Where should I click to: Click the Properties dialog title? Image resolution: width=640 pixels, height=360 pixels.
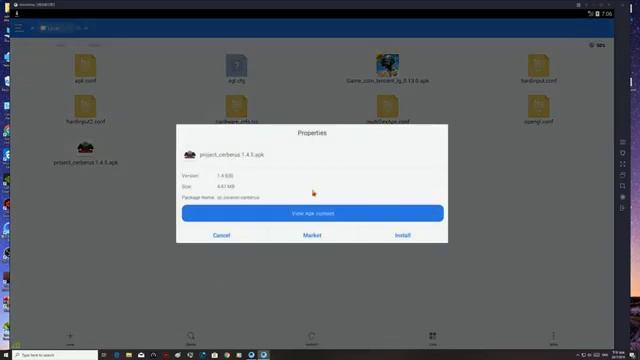click(x=312, y=133)
